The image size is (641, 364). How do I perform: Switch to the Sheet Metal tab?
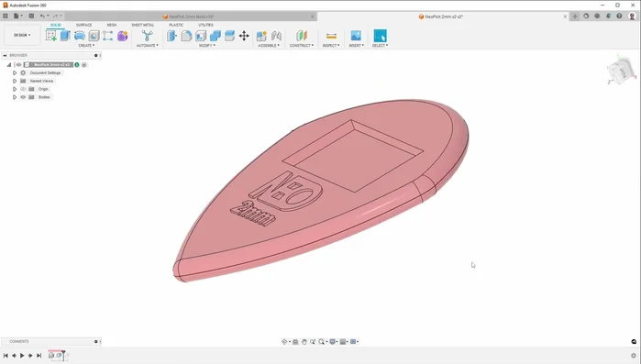143,25
